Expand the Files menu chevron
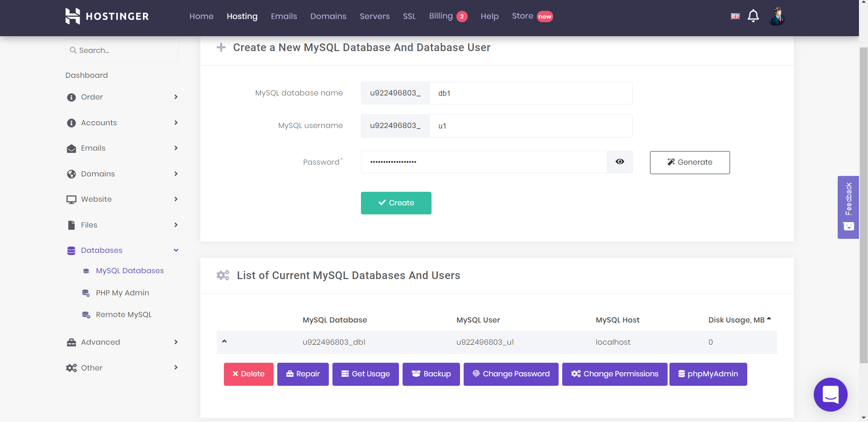 [176, 225]
